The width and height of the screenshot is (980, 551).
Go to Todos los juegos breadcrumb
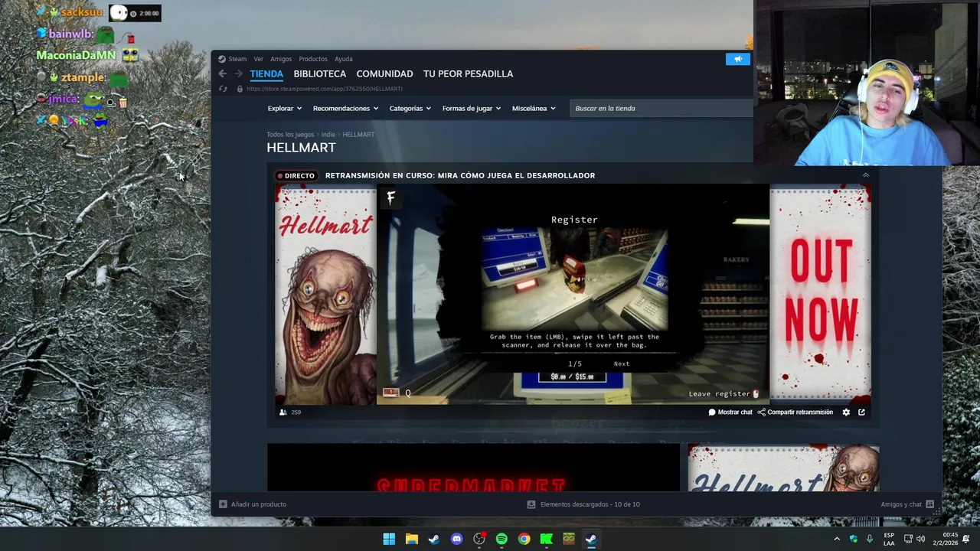(290, 135)
